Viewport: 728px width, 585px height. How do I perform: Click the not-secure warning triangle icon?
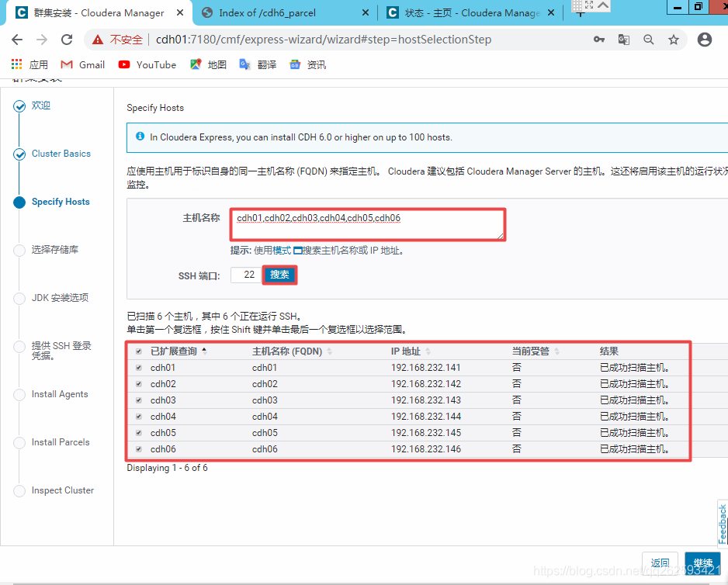coord(98,40)
